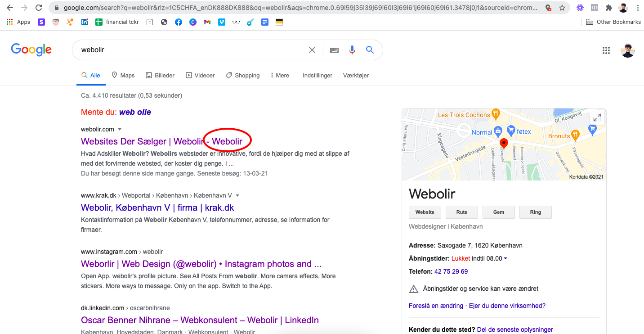Image resolution: width=644 pixels, height=334 pixels.
Task: Reload the current page
Action: (x=39, y=8)
